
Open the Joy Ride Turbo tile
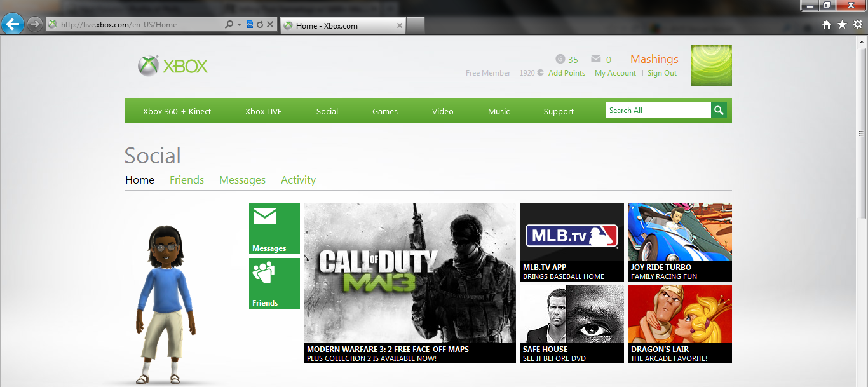tap(680, 242)
